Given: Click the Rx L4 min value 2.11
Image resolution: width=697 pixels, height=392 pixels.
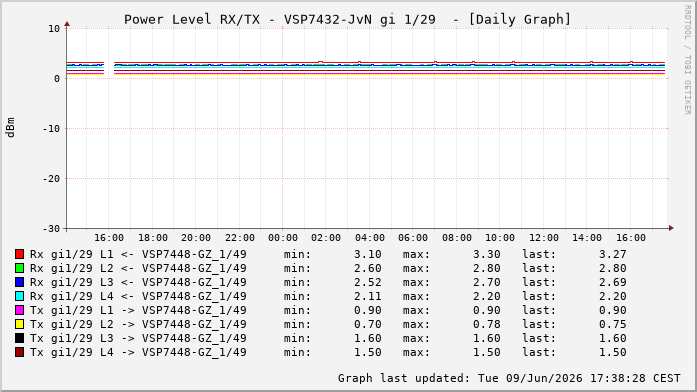Looking at the screenshot, I should pos(368,296).
